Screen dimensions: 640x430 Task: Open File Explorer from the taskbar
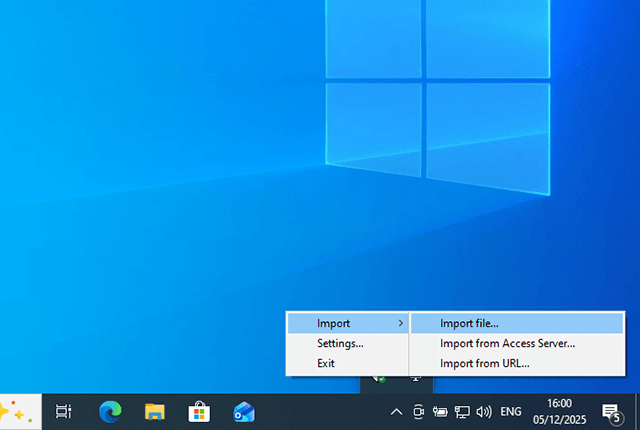(x=154, y=411)
